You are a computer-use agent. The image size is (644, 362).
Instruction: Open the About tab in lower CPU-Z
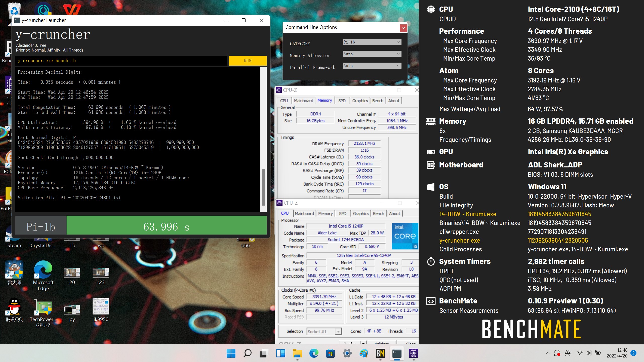coord(394,213)
